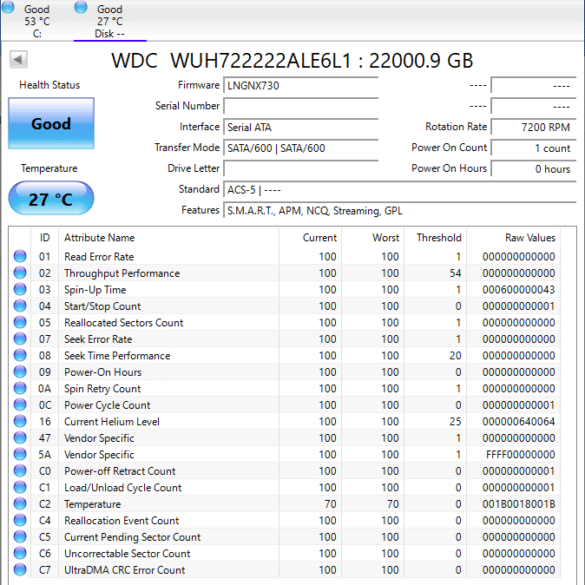Click status orb for ID 5A Vendor Specific
The width and height of the screenshot is (585, 585).
20,454
